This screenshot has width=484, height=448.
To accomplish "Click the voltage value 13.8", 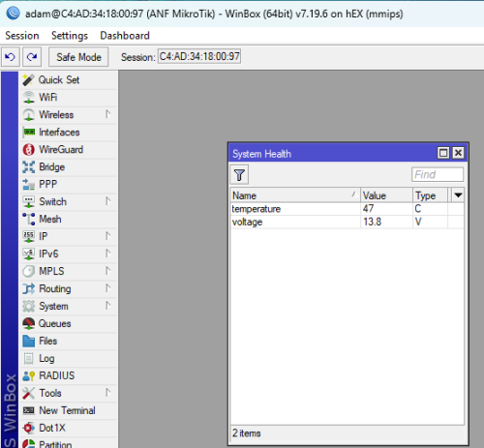I will [372, 222].
